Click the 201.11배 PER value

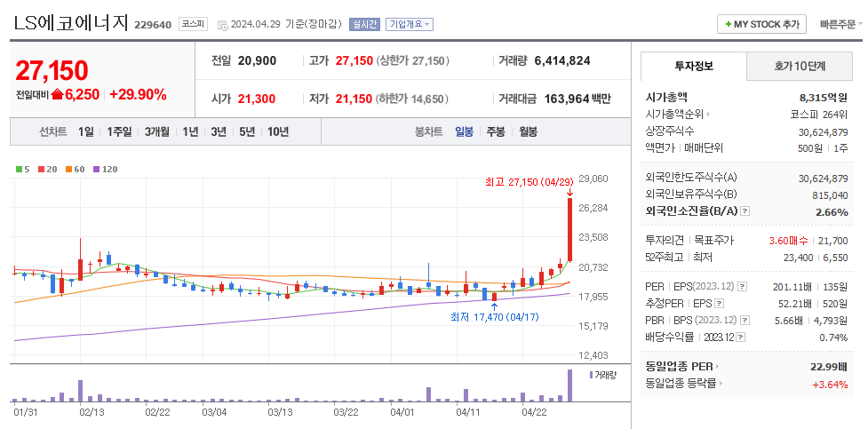tap(792, 287)
